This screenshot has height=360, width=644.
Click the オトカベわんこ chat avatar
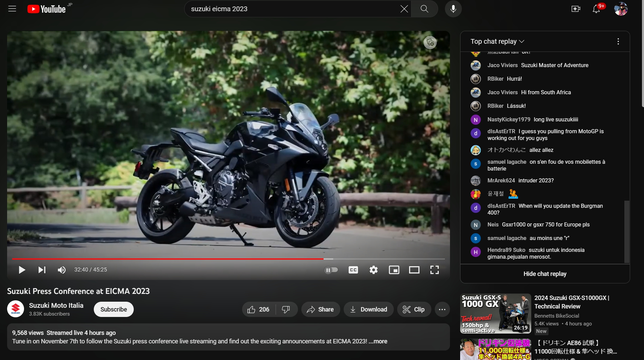point(476,150)
